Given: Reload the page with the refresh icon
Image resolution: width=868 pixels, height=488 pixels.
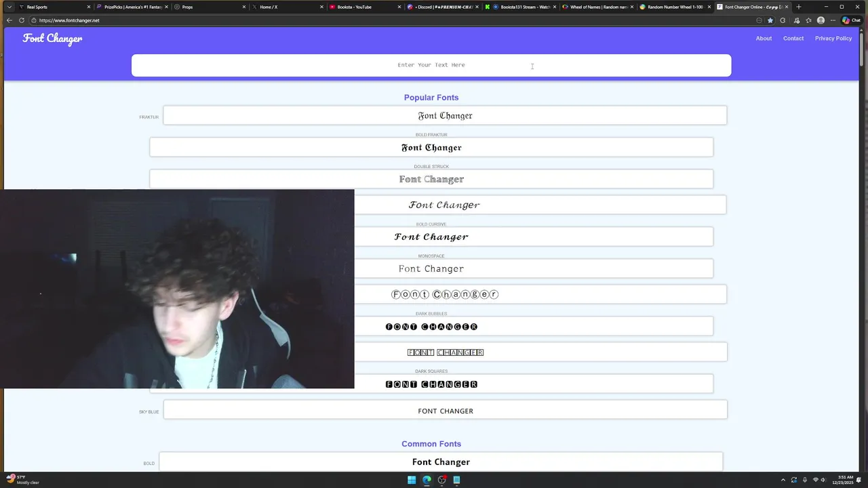Looking at the screenshot, I should 22,20.
